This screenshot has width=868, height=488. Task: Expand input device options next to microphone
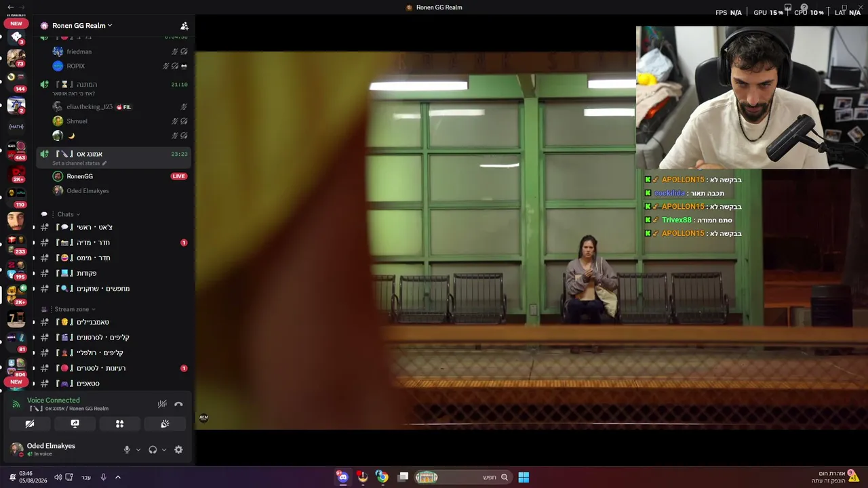pyautogui.click(x=138, y=449)
